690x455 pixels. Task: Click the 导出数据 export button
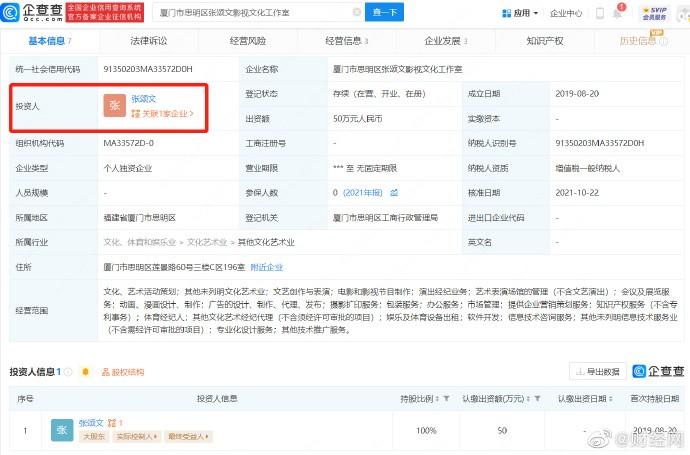click(x=598, y=372)
